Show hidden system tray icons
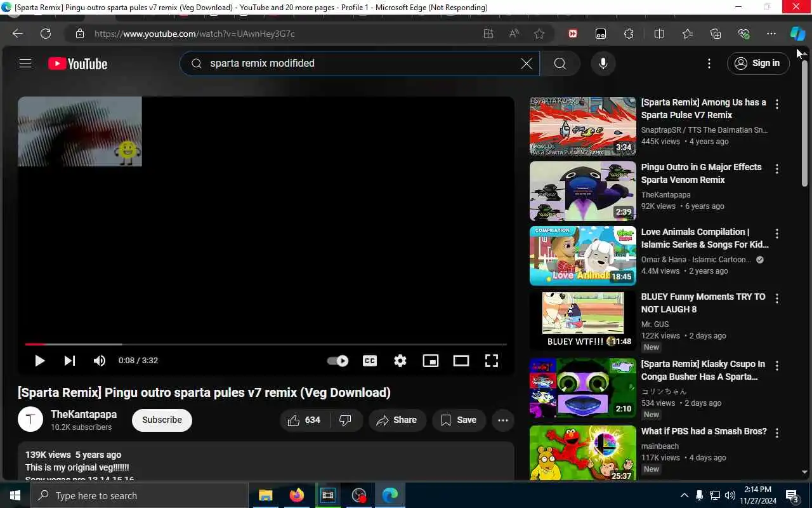 pyautogui.click(x=684, y=495)
